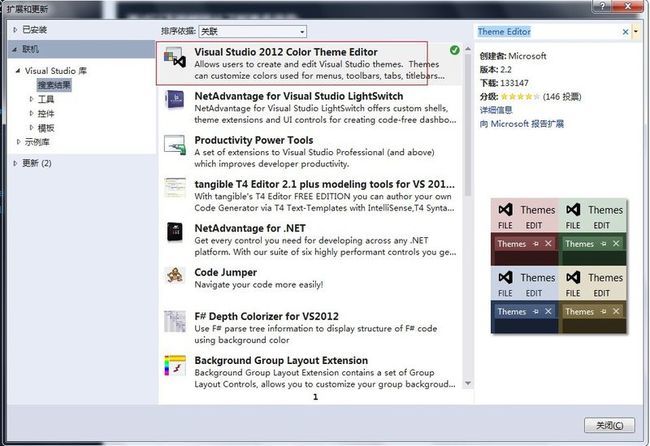650x446 pixels.
Task: Expand the 工具 tree node
Action: point(32,99)
